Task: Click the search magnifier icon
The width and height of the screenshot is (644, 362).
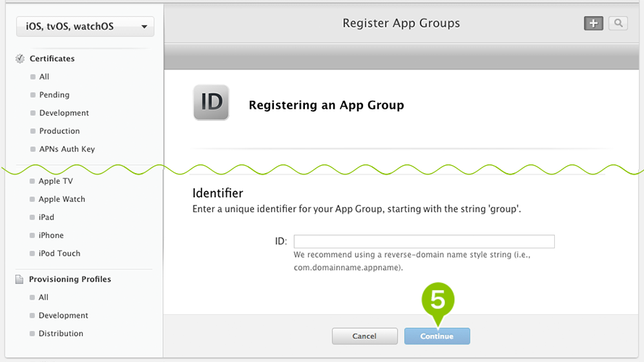Action: [618, 23]
